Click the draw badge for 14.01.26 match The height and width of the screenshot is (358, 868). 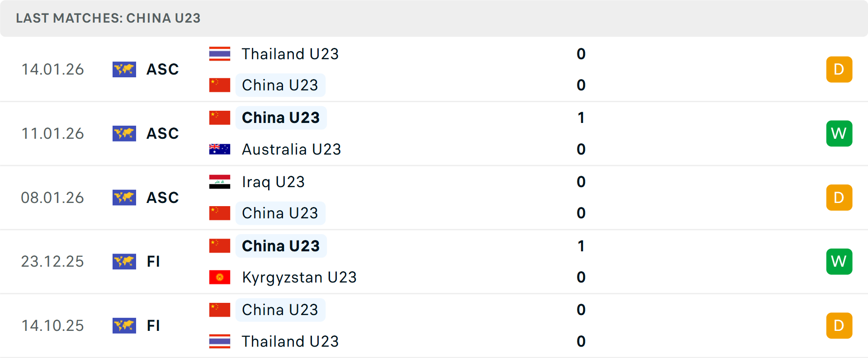pos(839,69)
